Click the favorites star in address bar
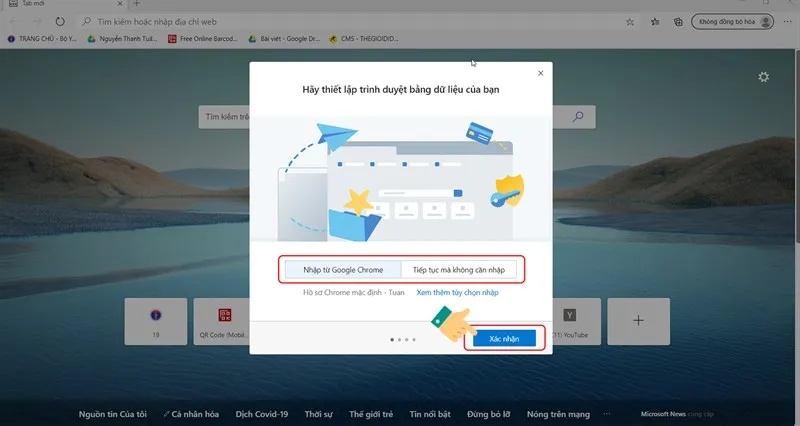The width and height of the screenshot is (800, 426). point(629,21)
